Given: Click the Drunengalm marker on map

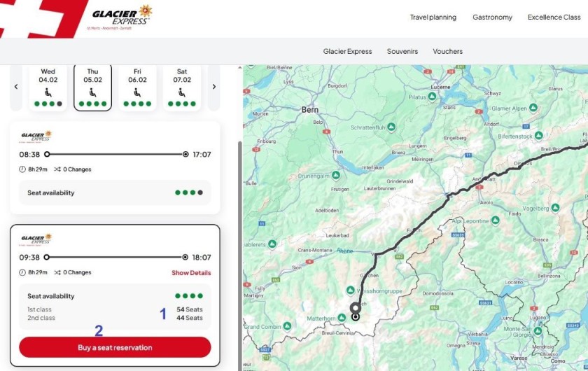Looking at the screenshot, I should (336, 175).
